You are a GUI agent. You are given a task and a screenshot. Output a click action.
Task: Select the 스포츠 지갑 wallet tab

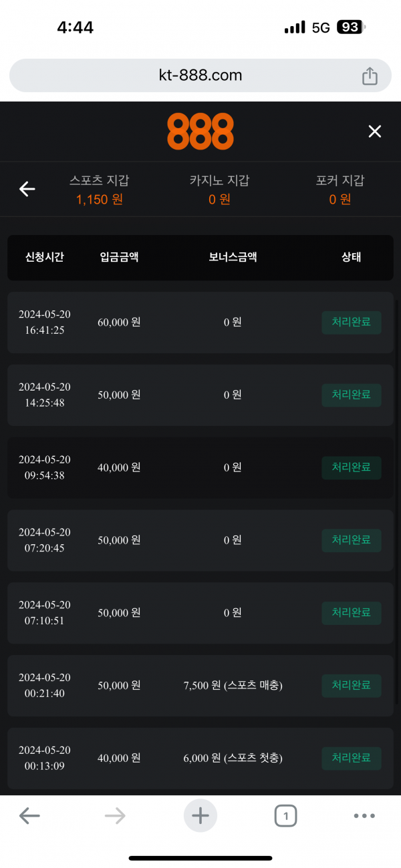pyautogui.click(x=100, y=190)
